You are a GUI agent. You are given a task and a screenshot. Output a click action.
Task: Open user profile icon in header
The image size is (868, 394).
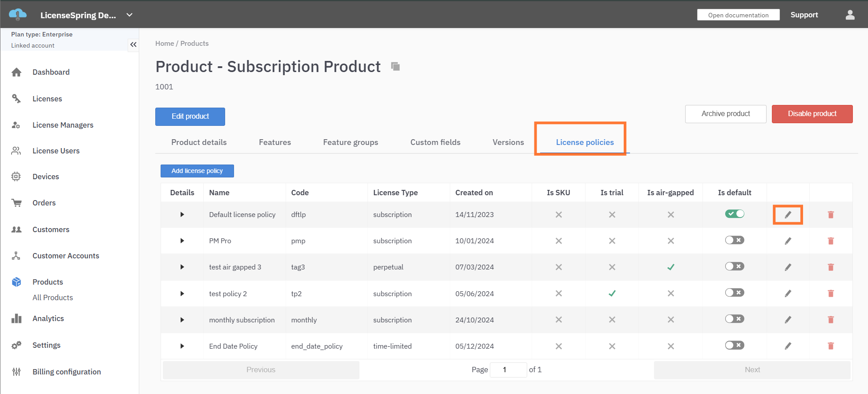(x=850, y=15)
